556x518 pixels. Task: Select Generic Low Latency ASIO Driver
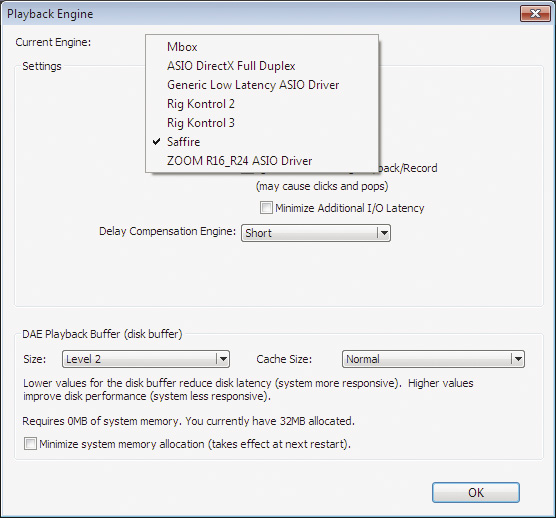(x=262, y=85)
